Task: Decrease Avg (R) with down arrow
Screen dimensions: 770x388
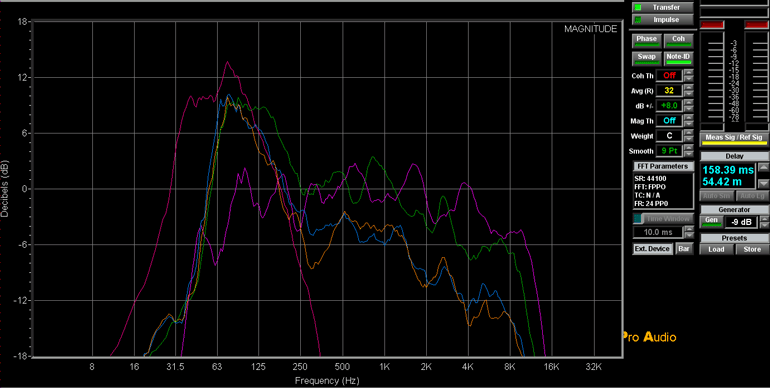Action: tap(689, 94)
